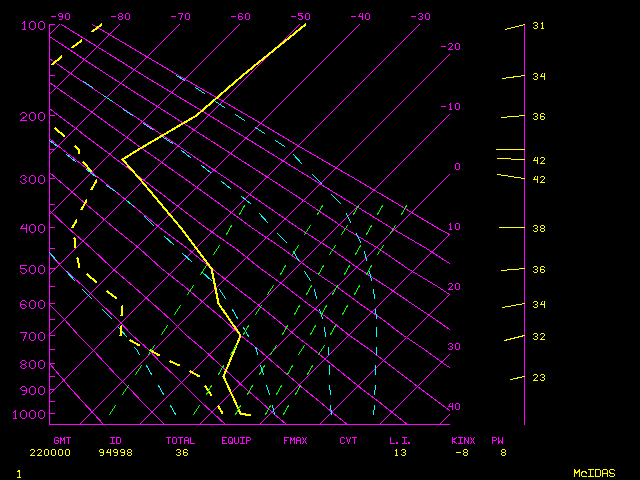Click the PW header label
Image resolution: width=640 pixels, height=480 pixels.
tap(497, 440)
